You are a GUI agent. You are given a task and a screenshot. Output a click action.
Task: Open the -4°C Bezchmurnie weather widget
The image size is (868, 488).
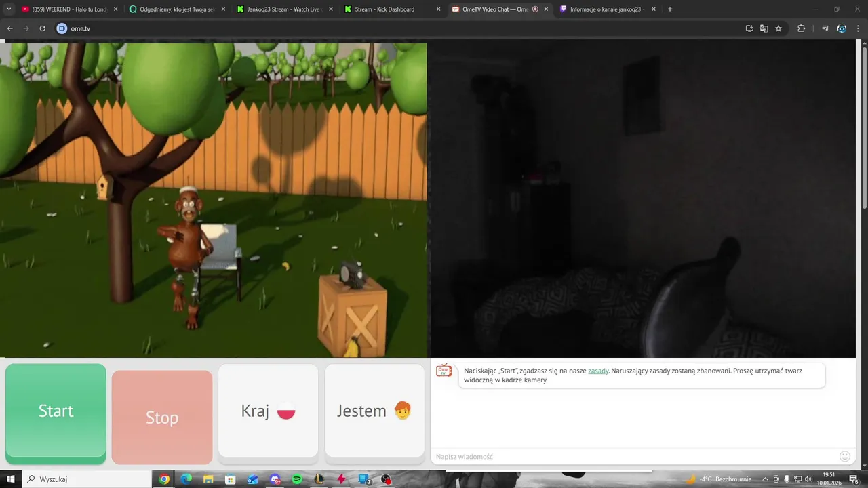(x=719, y=479)
